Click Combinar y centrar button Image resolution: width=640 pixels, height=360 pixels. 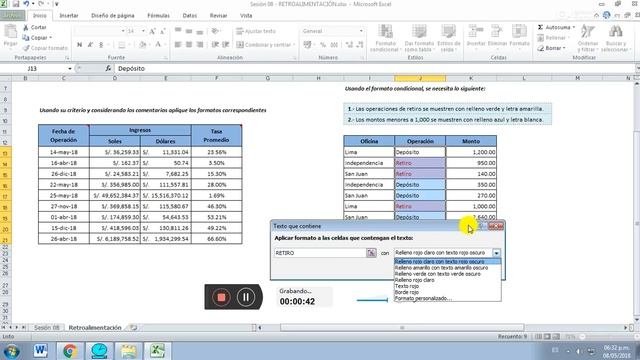(x=265, y=44)
